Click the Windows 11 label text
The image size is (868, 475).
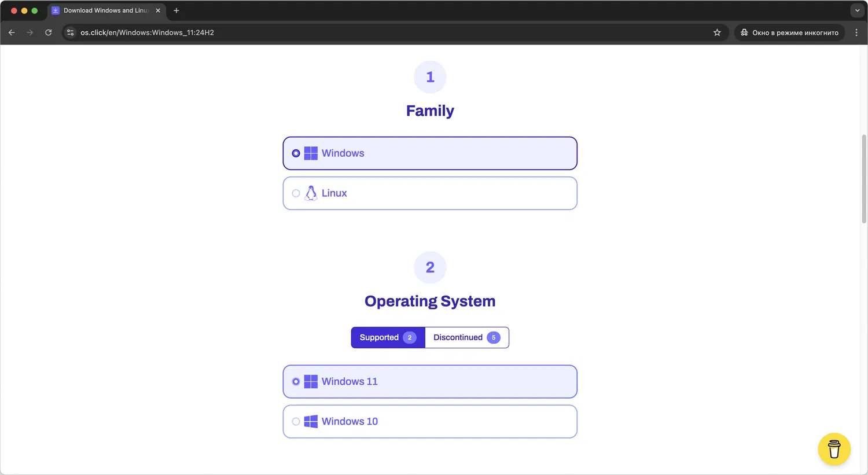click(x=350, y=382)
